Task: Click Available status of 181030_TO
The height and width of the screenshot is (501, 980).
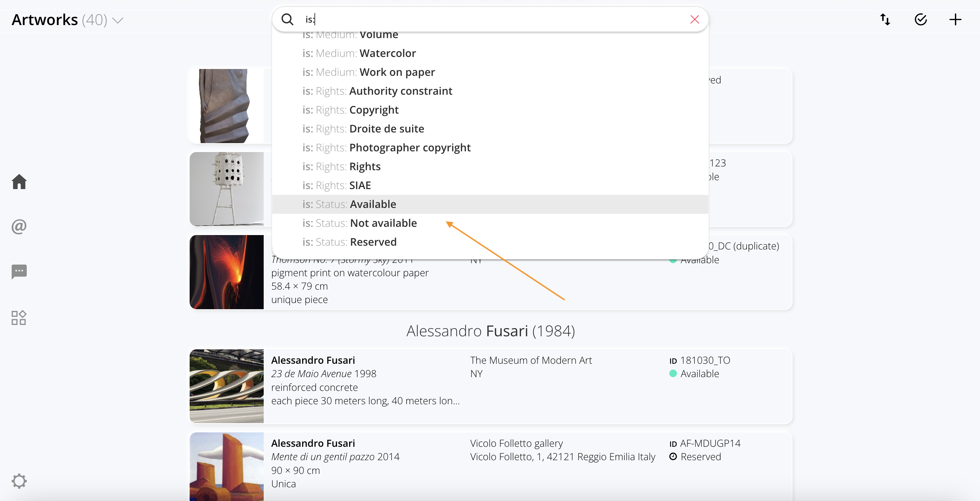Action: [694, 374]
